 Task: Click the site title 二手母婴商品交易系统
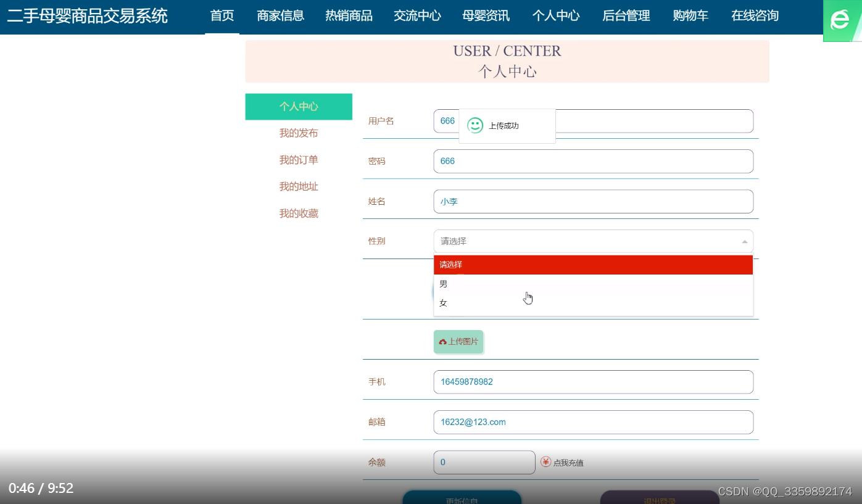pyautogui.click(x=88, y=16)
